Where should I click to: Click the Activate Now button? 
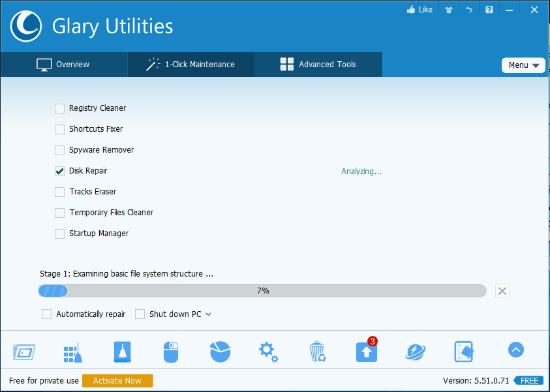[117, 381]
